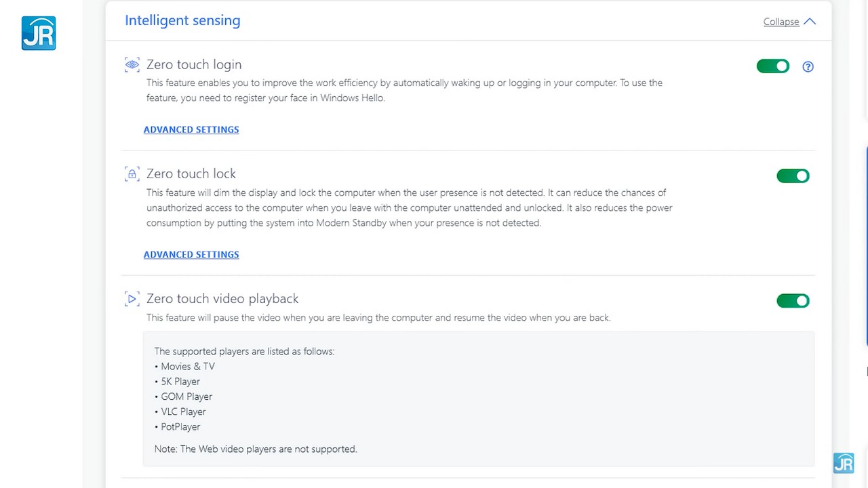Open Advanced Settings under Zero touch lock
The image size is (868, 488).
191,254
